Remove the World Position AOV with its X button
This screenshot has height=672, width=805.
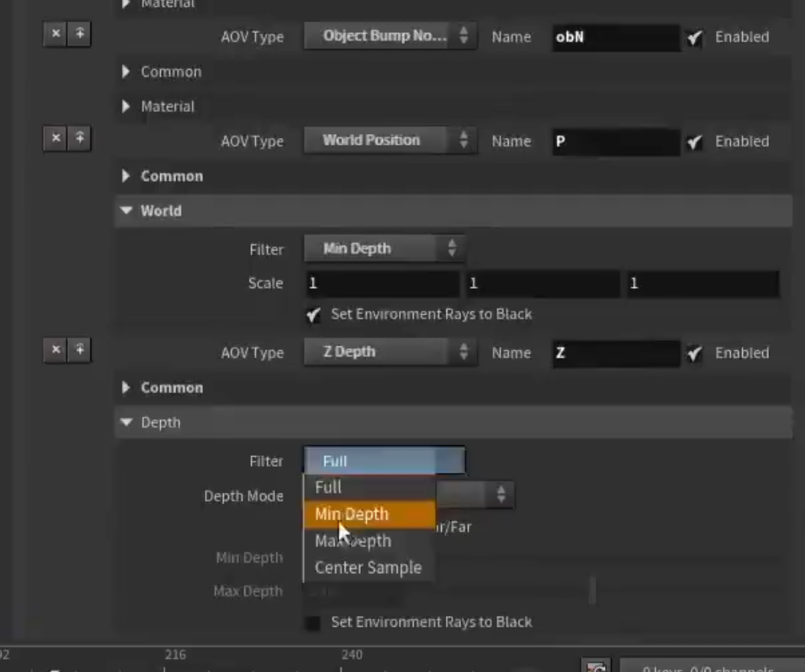(55, 138)
